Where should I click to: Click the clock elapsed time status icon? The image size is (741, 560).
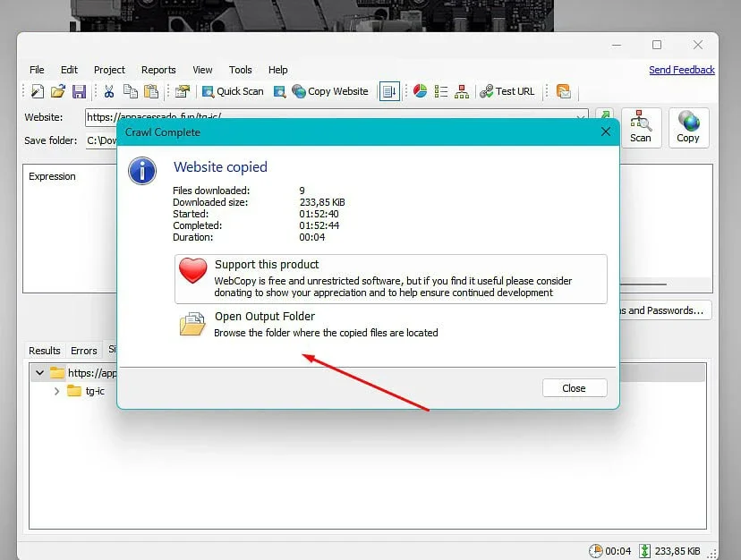pos(595,551)
